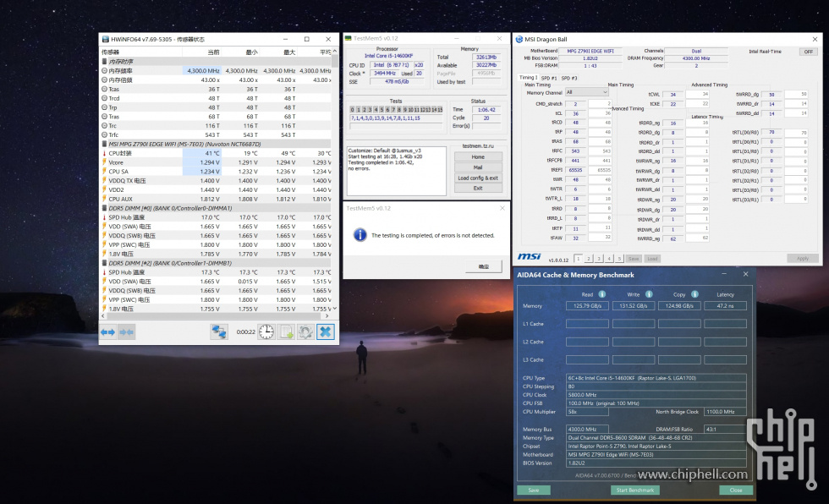Click Save button in MSI Dragon Ball
The image size is (829, 504).
click(x=634, y=258)
